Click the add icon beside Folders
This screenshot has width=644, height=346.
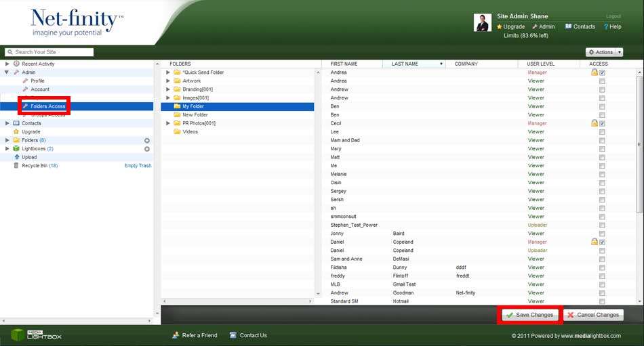147,140
